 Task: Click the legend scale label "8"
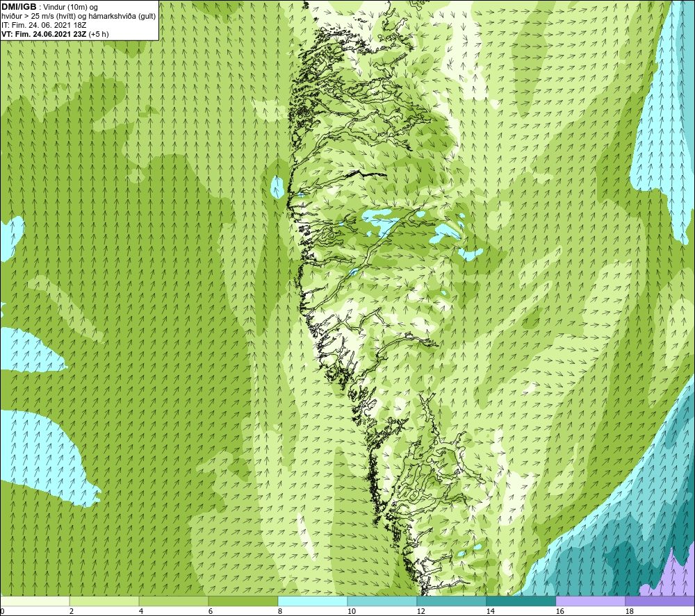[280, 612]
